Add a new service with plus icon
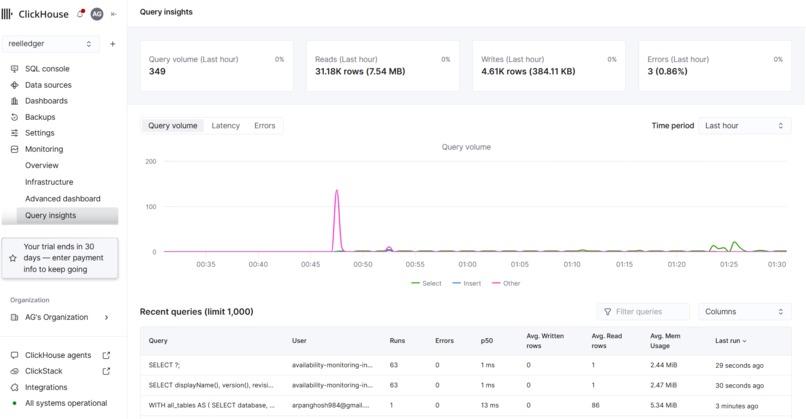Image resolution: width=806 pixels, height=419 pixels. click(113, 44)
